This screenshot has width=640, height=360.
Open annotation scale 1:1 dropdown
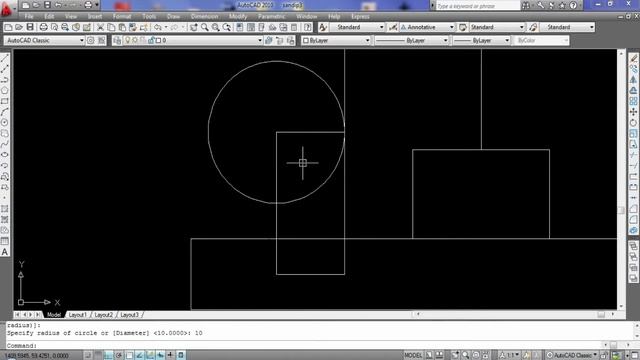509,356
